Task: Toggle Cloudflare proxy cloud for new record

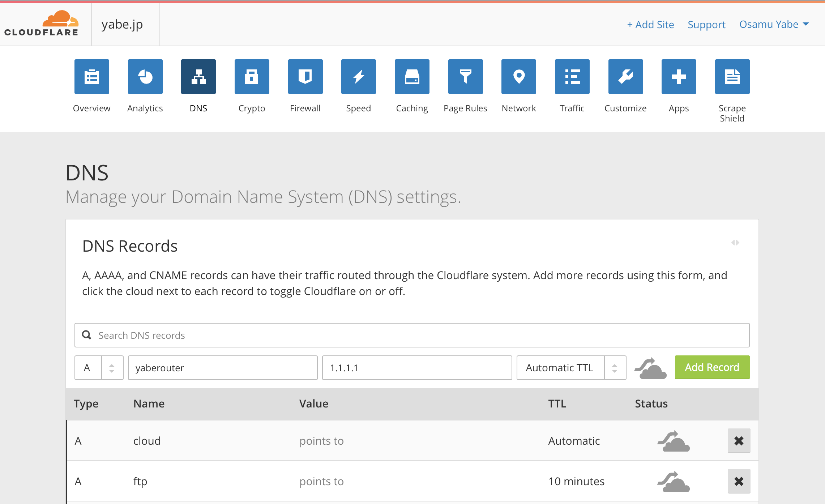Action: [x=650, y=368]
